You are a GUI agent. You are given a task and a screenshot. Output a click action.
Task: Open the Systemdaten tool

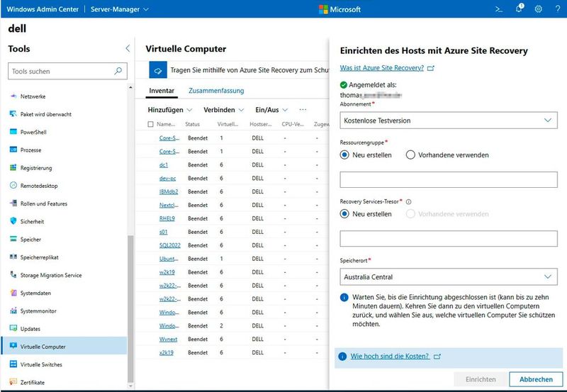tap(35, 293)
